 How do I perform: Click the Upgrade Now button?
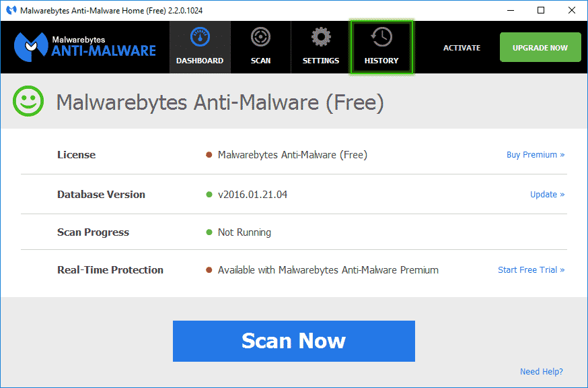[540, 48]
